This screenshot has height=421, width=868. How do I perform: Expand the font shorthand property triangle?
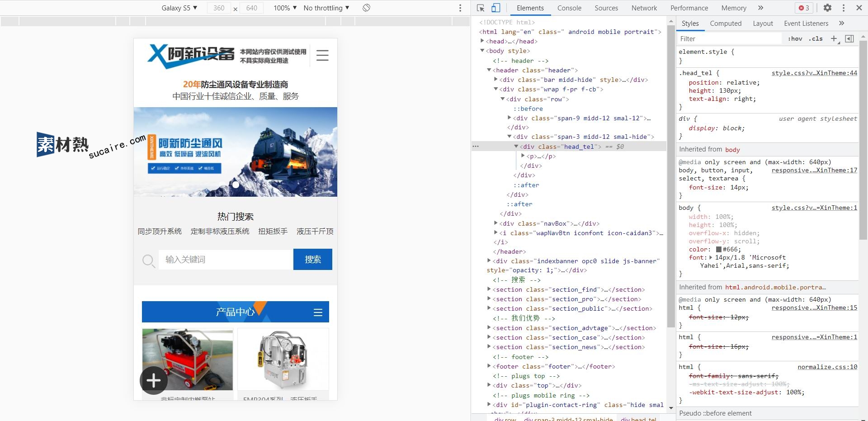[711, 258]
